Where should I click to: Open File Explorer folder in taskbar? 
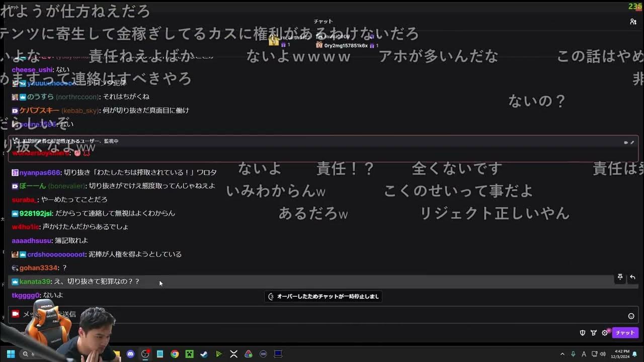coord(117,354)
